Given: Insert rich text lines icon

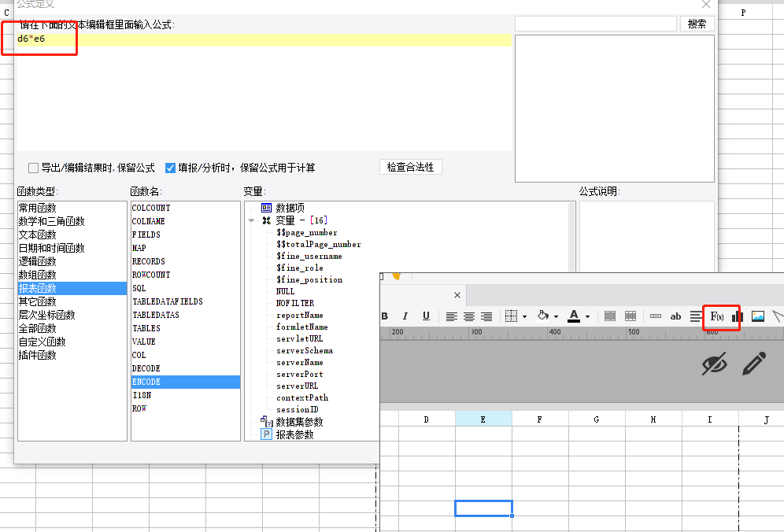Looking at the screenshot, I should pyautogui.click(x=696, y=316).
